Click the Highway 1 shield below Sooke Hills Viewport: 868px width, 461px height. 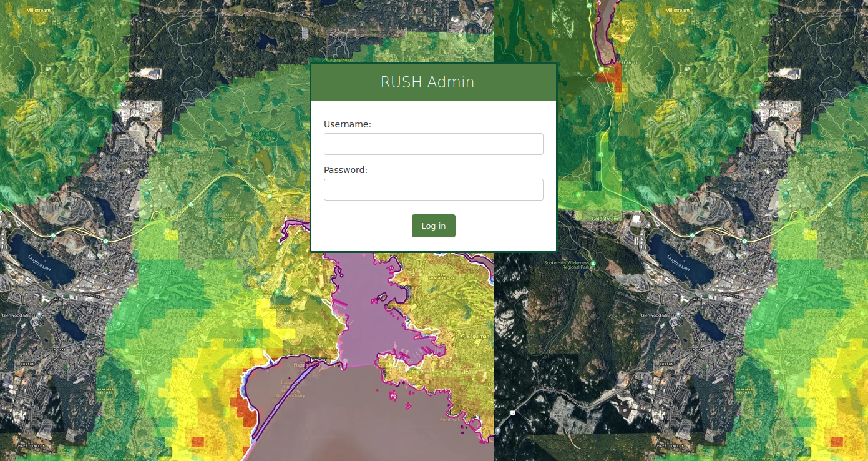(512, 412)
